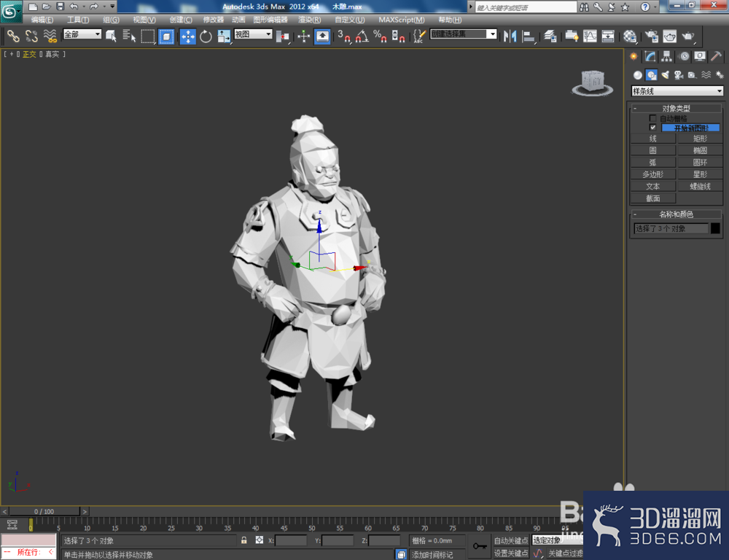This screenshot has width=729, height=560.
Task: Open the Rendered Frame Window icon
Action: pyautogui.click(x=669, y=36)
